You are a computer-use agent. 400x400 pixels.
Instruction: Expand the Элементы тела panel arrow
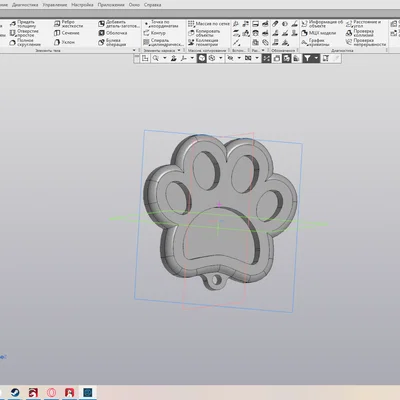(134, 50)
